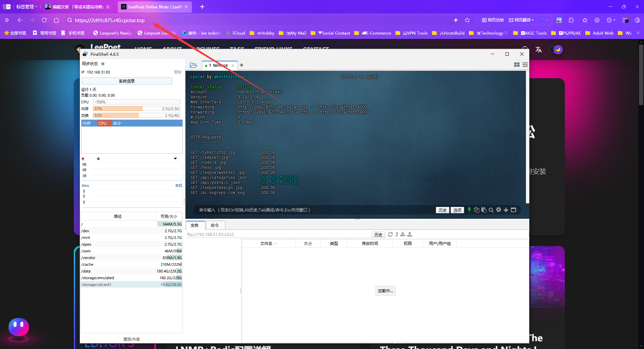Open terminal settings gear icon
644x349 pixels.
click(498, 210)
